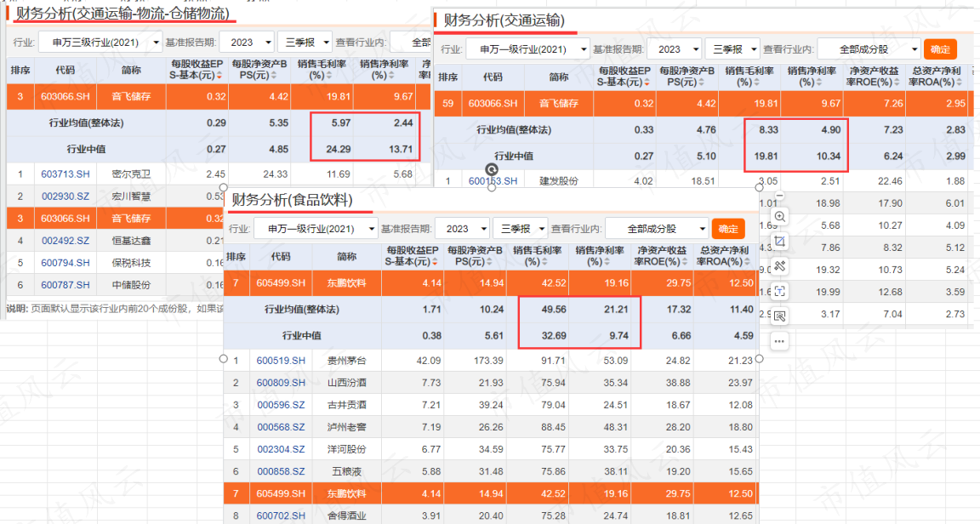Open year 2023 dropdown in 仓储物流 panel
Viewport: 980px width, 524px height.
click(247, 43)
